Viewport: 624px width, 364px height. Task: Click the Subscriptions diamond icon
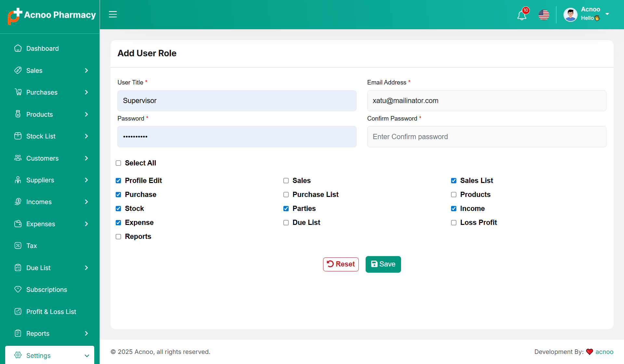[18, 289]
